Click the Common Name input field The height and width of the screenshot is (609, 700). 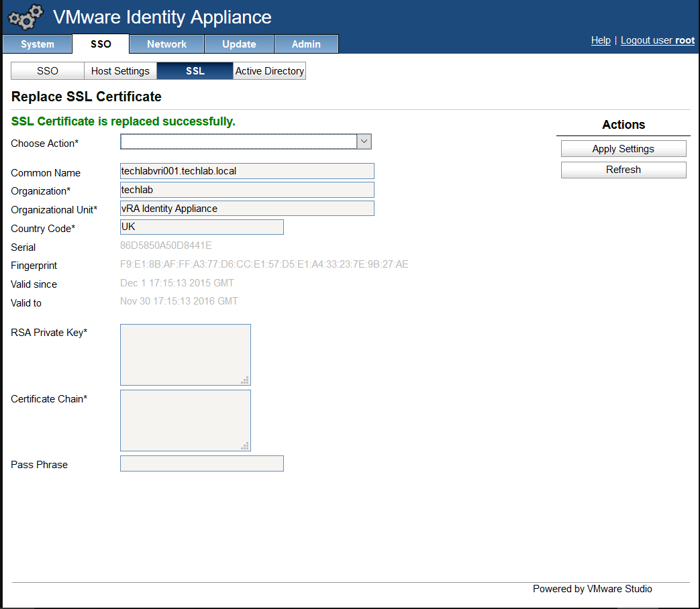click(247, 171)
